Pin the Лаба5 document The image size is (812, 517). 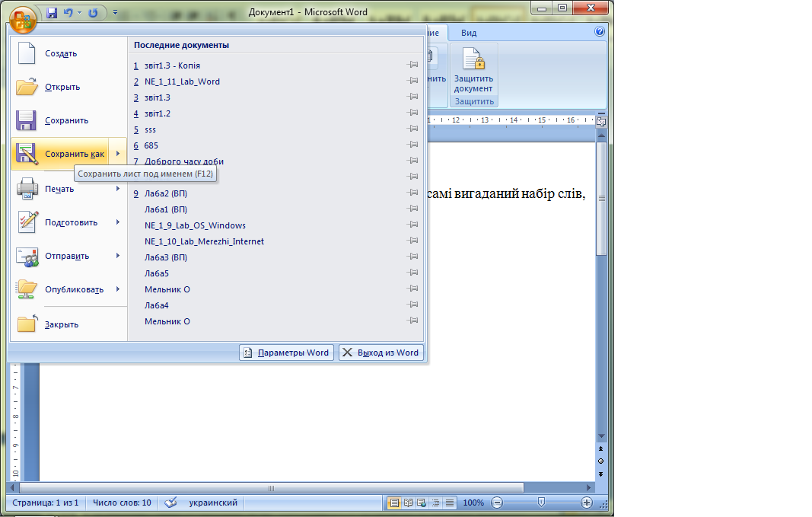tap(412, 273)
